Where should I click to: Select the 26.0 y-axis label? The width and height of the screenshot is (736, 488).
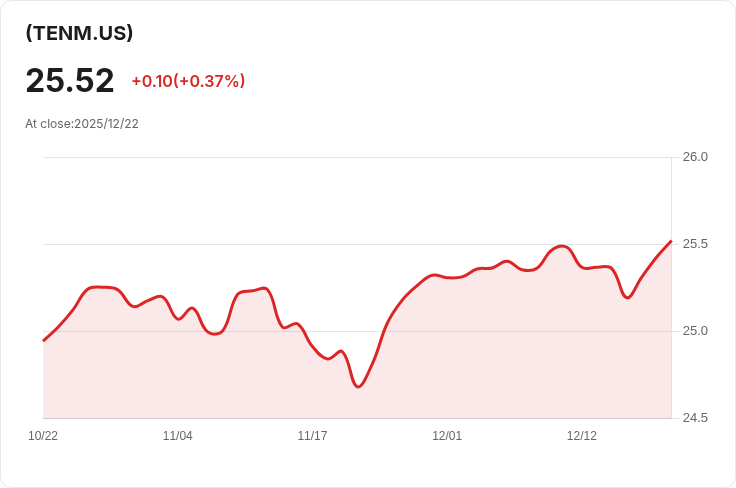click(695, 157)
